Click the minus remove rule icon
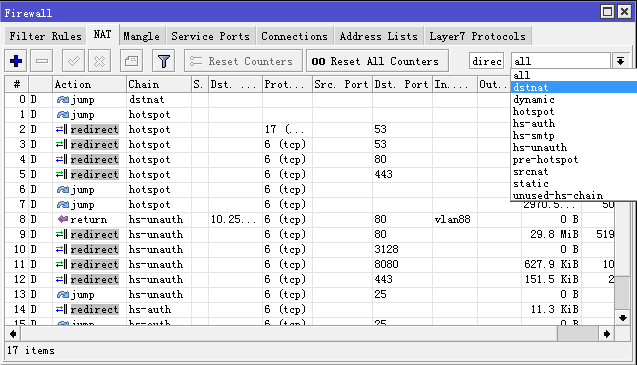This screenshot has width=637, height=365. 41,61
